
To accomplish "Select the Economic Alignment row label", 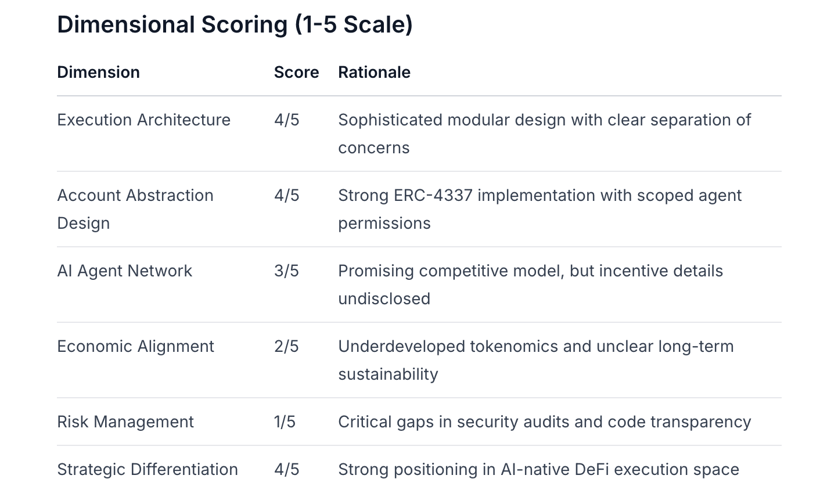I will (x=135, y=347).
